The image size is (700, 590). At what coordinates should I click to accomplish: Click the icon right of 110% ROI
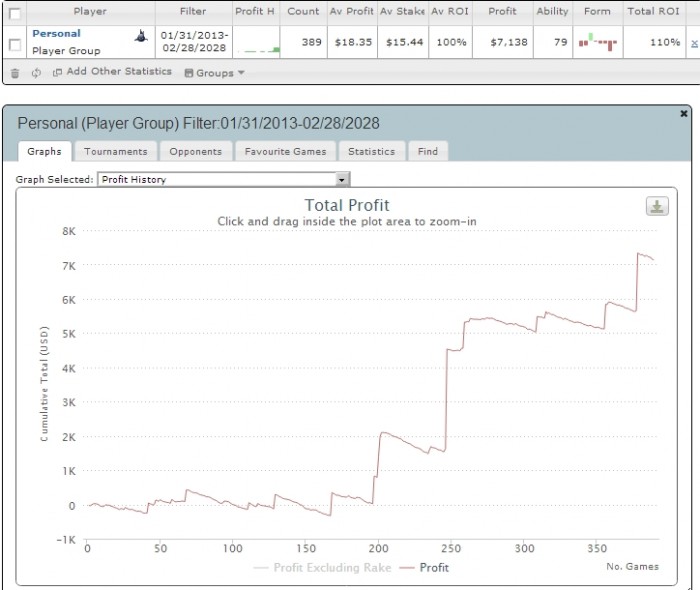coord(694,43)
